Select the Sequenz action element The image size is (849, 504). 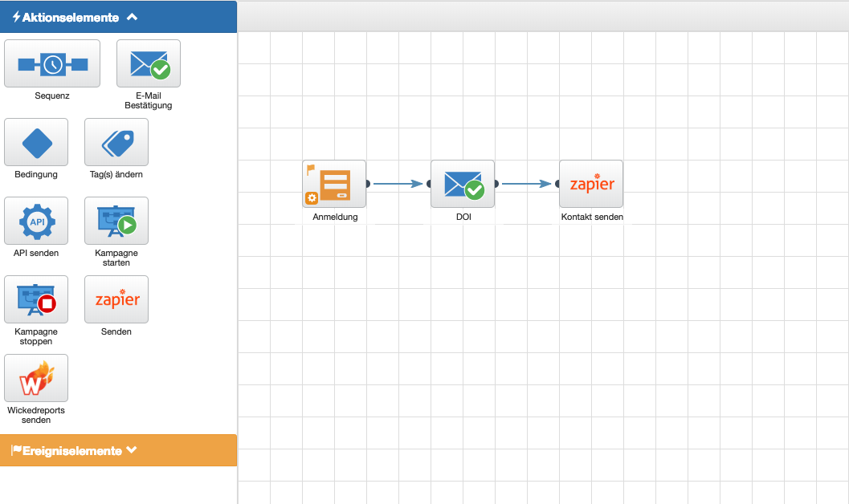52,63
